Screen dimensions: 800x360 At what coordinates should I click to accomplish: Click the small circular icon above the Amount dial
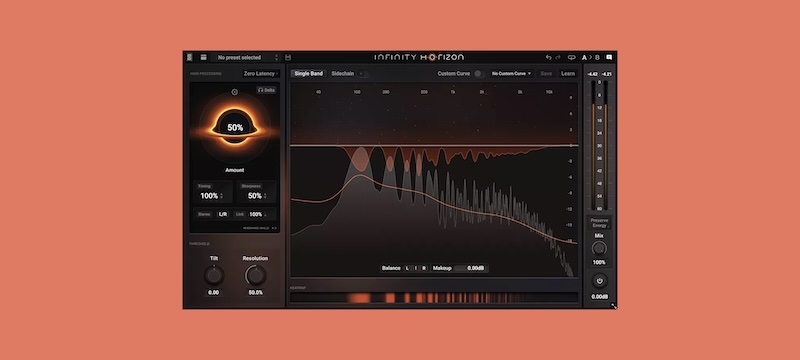point(235,92)
